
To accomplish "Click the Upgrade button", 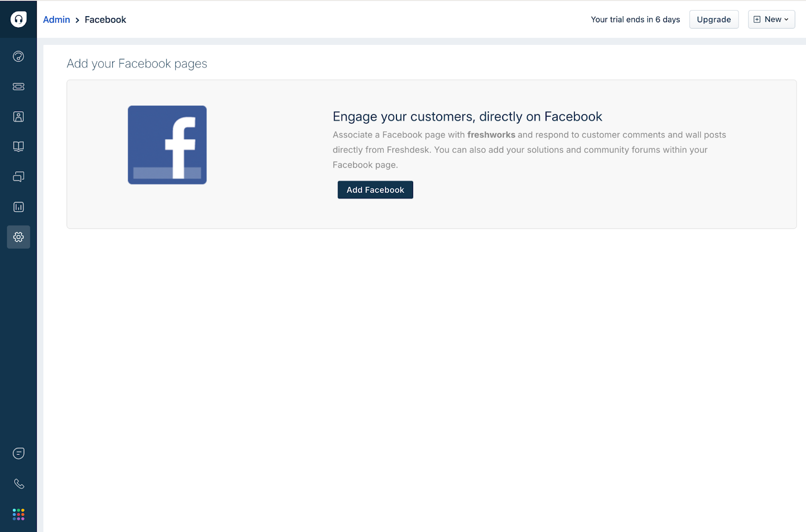I will tap(714, 20).
